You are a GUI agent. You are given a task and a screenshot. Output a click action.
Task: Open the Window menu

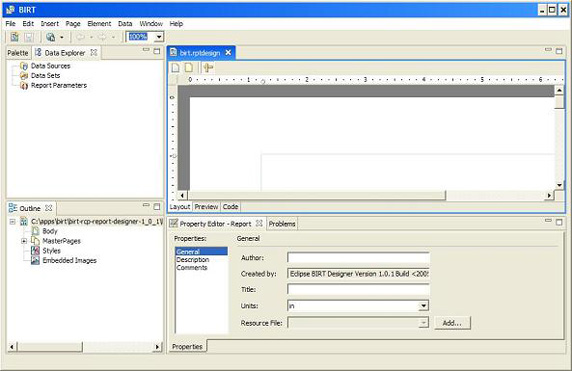(x=151, y=24)
